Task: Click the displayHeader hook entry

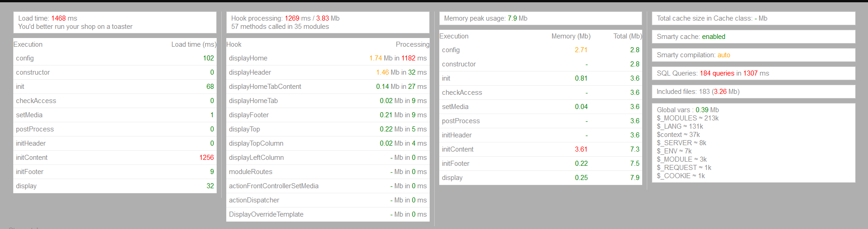Action: pos(328,72)
